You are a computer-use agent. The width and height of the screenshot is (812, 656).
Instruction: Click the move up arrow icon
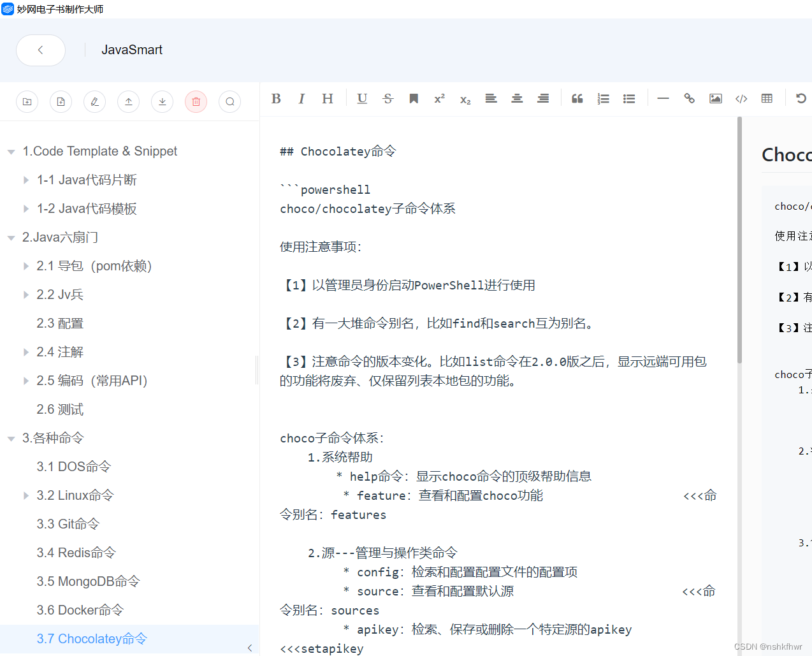click(x=129, y=101)
